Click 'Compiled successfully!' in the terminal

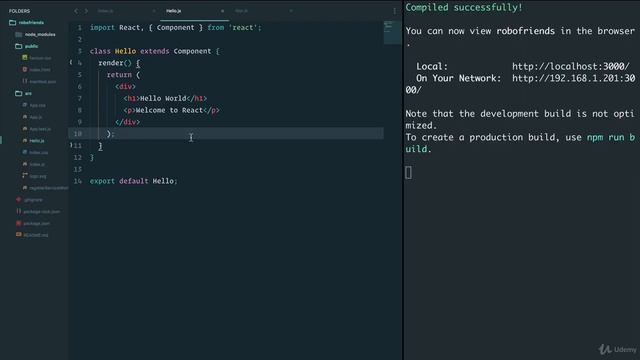(464, 7)
